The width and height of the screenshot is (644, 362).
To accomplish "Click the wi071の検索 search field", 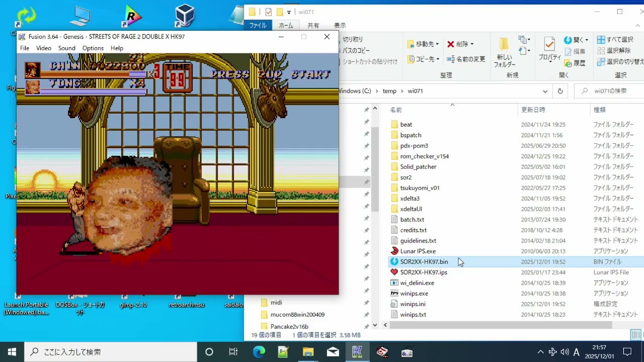I will click(610, 92).
